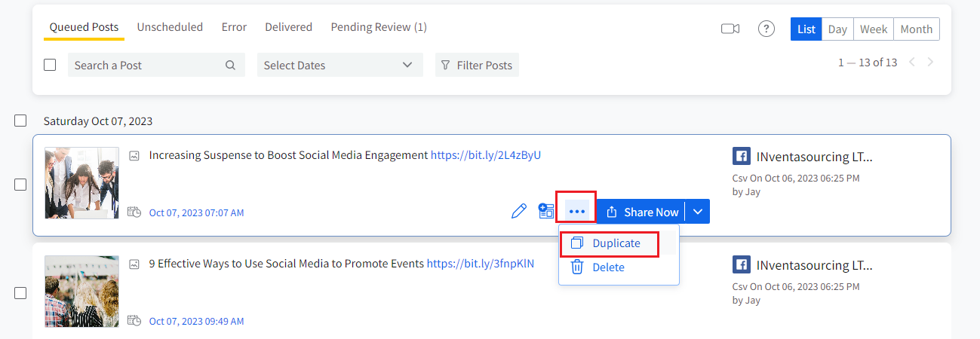Click the video camera icon
Screen dimensions: 980x339
pyautogui.click(x=730, y=29)
